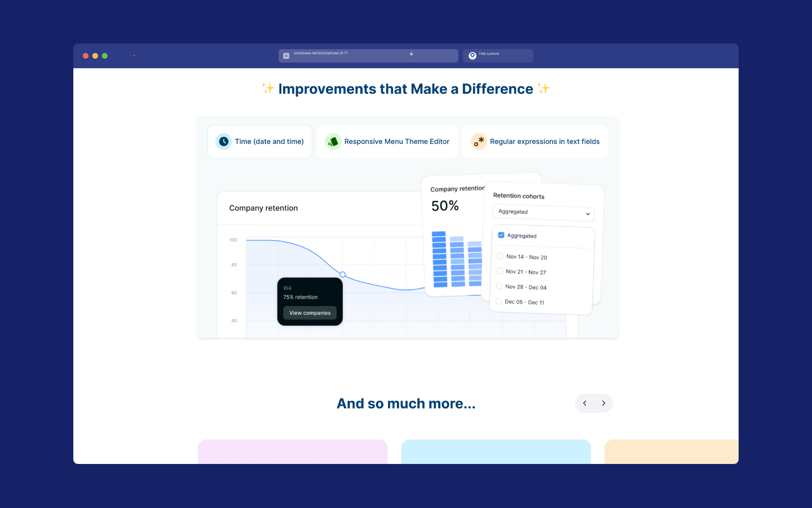Screen dimensions: 812x508
Task: Click the padlock icon in the address bar
Action: click(412, 54)
